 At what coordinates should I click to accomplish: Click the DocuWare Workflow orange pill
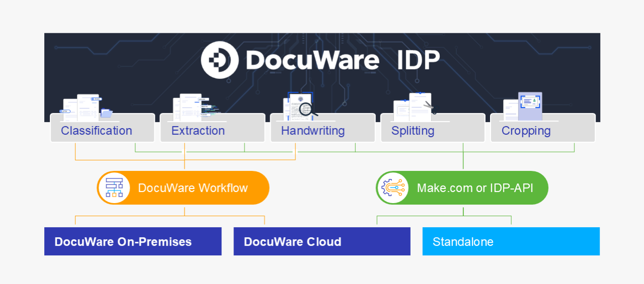(x=183, y=187)
